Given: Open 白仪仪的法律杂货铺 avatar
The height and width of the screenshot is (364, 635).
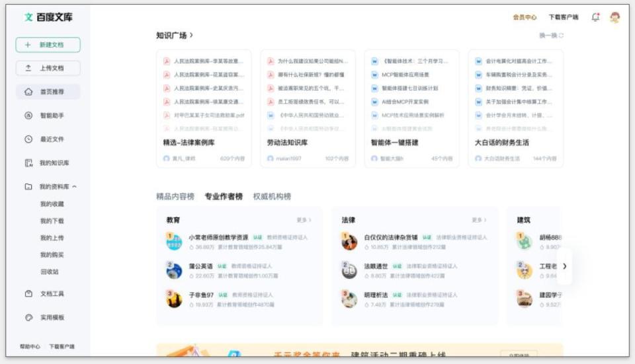Looking at the screenshot, I should pos(349,241).
